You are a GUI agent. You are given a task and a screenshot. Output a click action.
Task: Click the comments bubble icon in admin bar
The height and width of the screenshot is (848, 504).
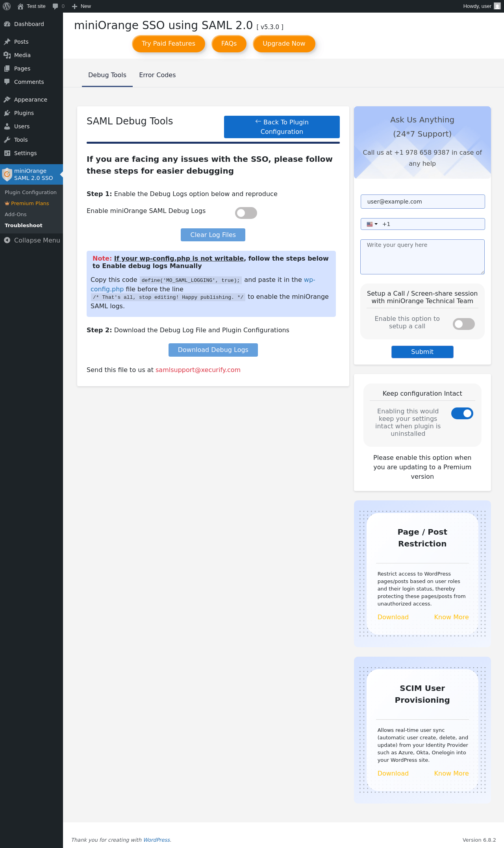tap(55, 6)
